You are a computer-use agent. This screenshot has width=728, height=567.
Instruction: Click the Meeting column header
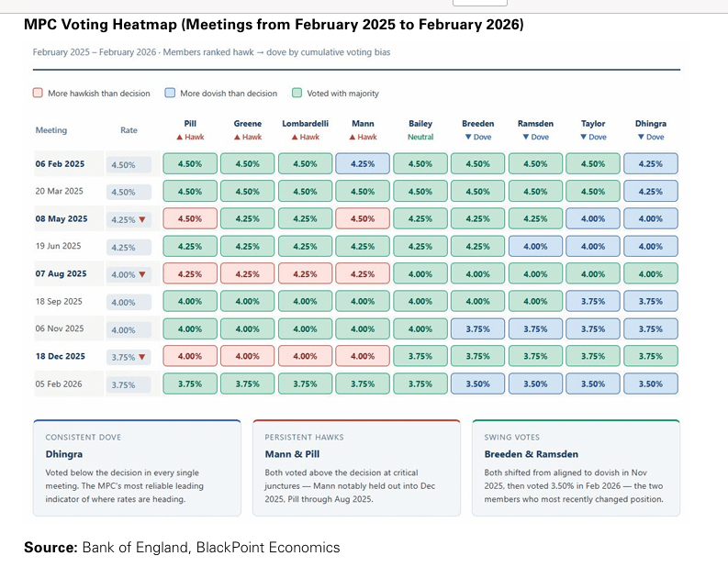pyautogui.click(x=51, y=130)
